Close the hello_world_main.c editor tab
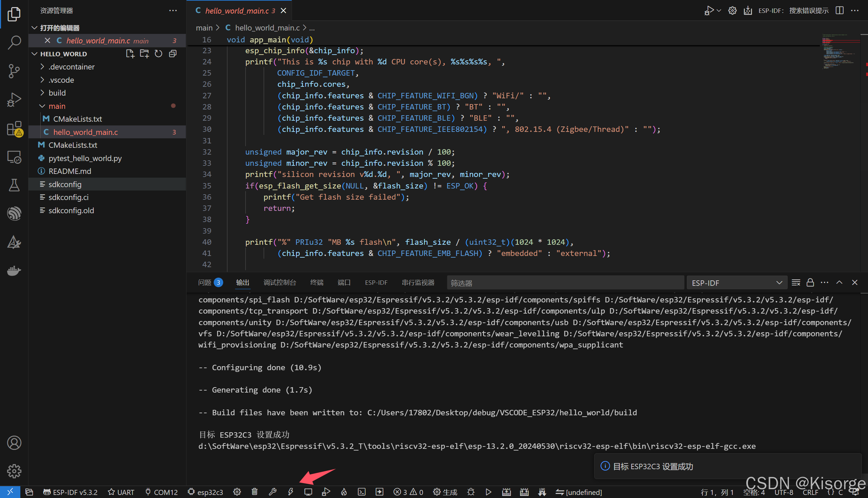This screenshot has width=868, height=498. pyautogui.click(x=283, y=11)
